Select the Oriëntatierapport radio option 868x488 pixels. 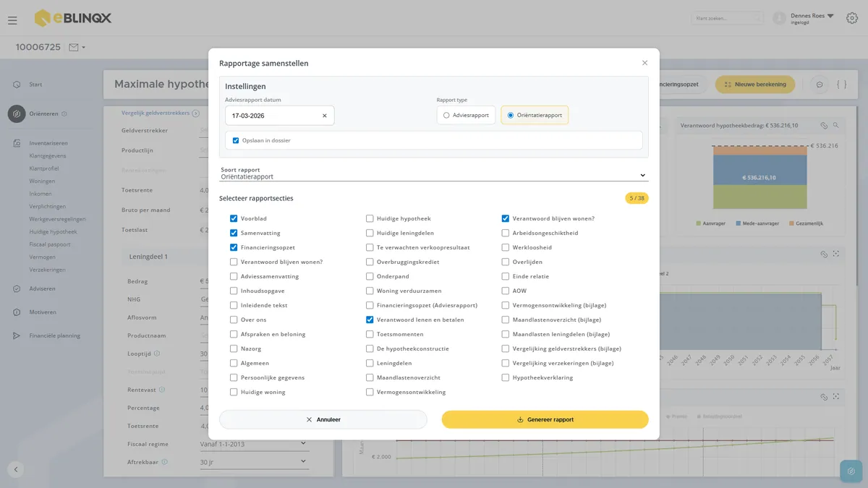pyautogui.click(x=511, y=115)
